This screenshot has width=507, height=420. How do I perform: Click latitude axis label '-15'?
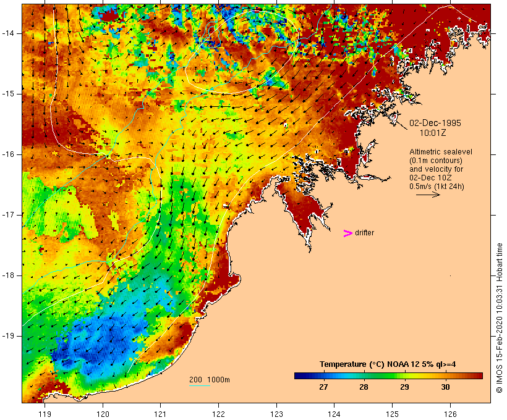click(7, 94)
